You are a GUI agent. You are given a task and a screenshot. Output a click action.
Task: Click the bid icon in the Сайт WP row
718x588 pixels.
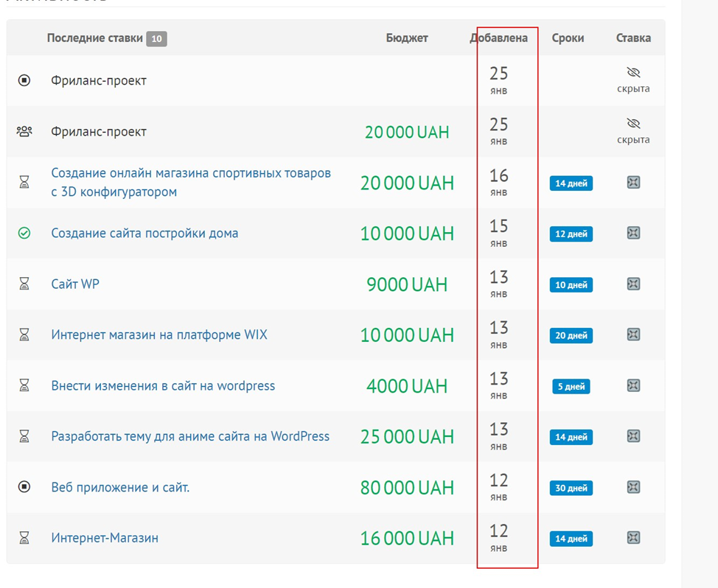click(633, 284)
